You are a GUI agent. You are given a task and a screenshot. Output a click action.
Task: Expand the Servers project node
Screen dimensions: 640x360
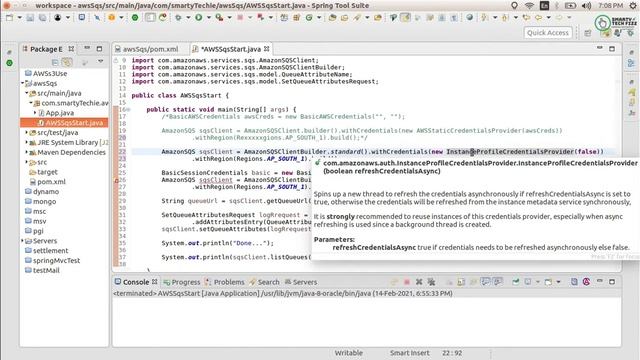(23, 241)
